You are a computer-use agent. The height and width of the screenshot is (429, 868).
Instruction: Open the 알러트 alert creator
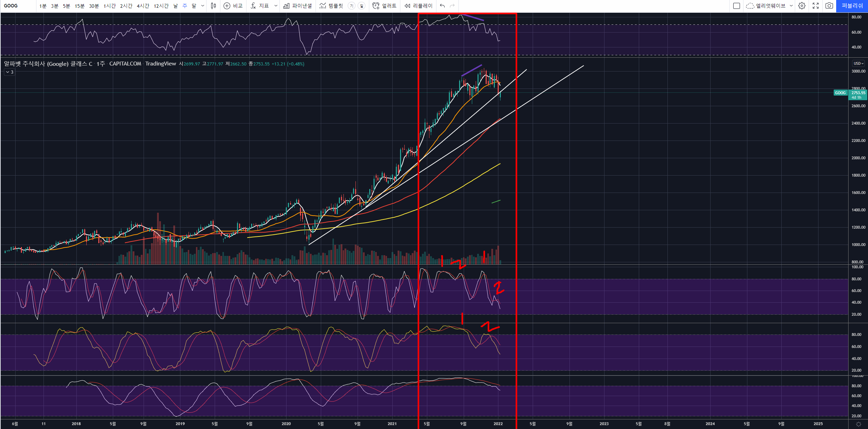[x=384, y=6]
